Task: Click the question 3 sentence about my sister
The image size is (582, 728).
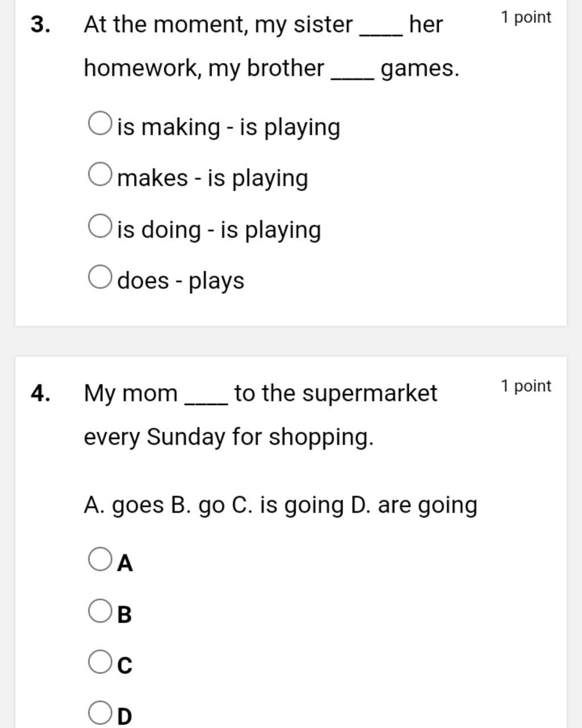Action: [x=271, y=46]
